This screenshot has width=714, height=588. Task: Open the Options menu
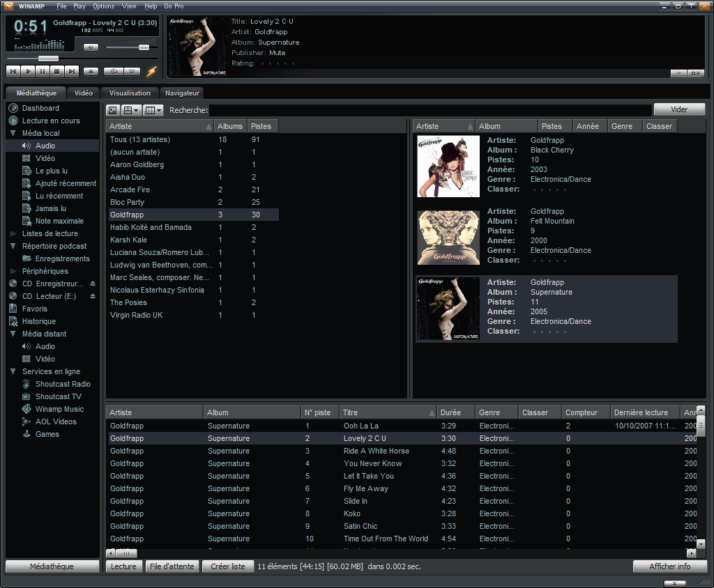[x=103, y=6]
